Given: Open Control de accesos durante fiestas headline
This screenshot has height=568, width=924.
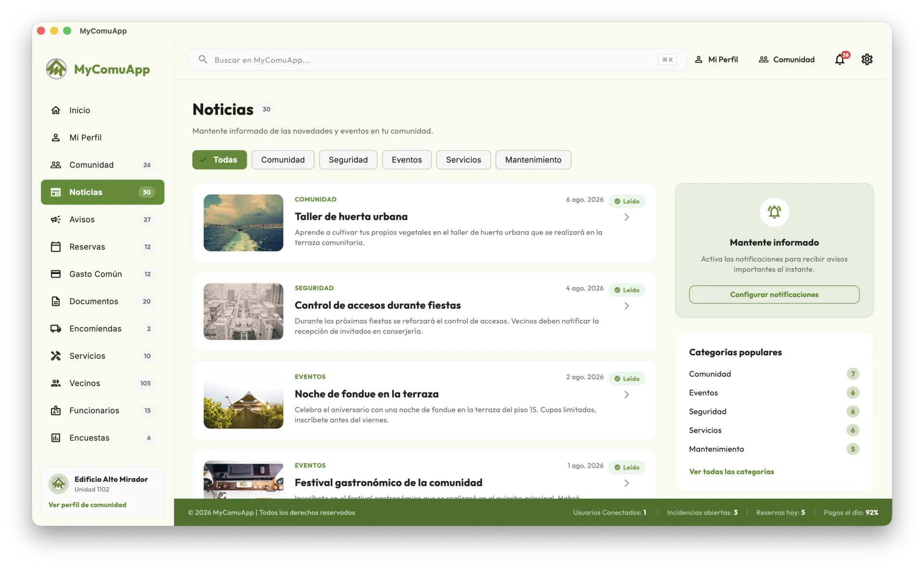Looking at the screenshot, I should [377, 305].
